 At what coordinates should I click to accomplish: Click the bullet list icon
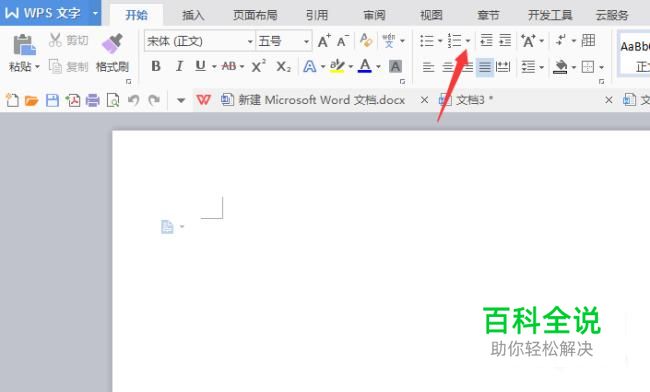(x=427, y=41)
